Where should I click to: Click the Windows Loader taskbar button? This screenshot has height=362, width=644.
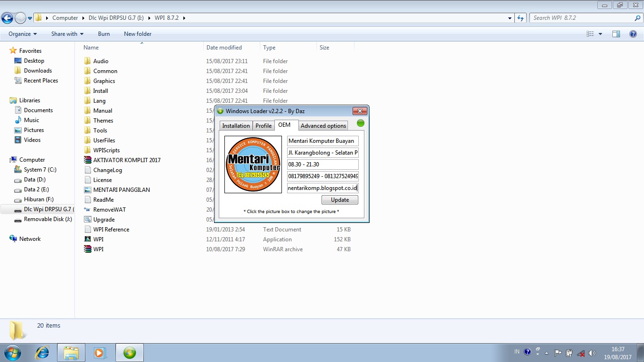129,353
